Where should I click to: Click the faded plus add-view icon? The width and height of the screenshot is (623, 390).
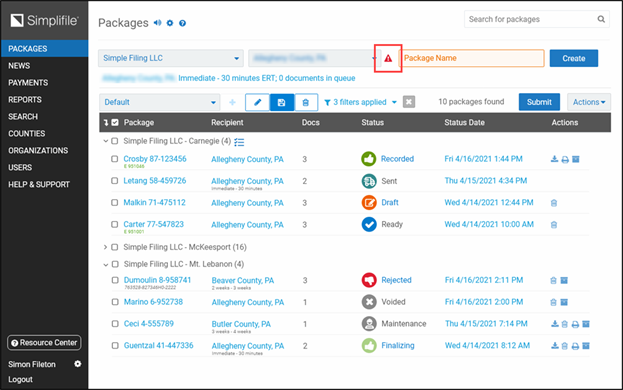[x=232, y=102]
